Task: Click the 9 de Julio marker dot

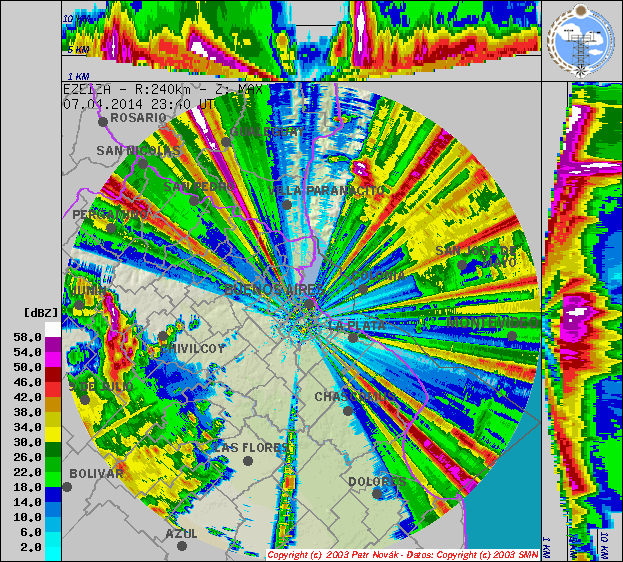Action: [85, 399]
